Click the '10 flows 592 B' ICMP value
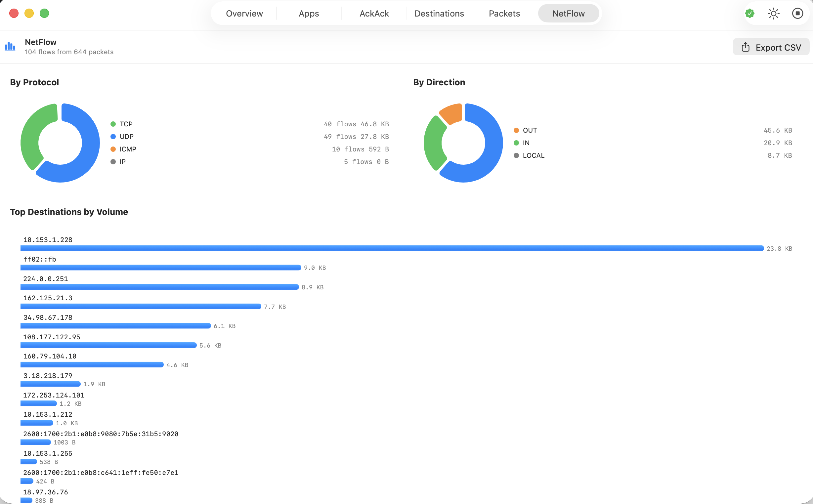This screenshot has width=813, height=504. click(360, 149)
